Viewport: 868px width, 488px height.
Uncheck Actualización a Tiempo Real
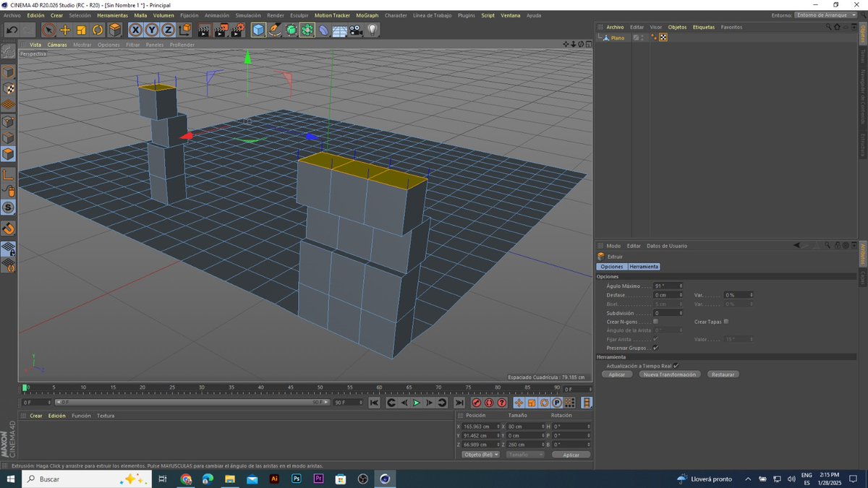click(676, 366)
